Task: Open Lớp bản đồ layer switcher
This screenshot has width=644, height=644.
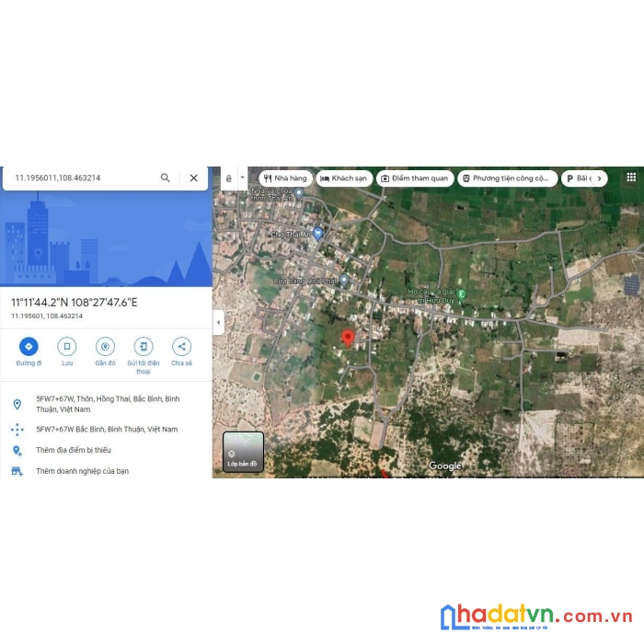Action: pos(243,452)
